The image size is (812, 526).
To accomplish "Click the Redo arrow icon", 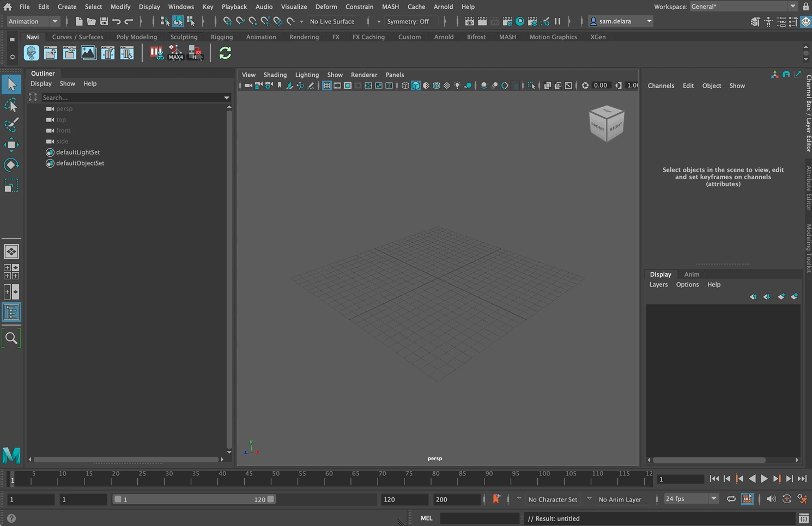I will (x=129, y=21).
